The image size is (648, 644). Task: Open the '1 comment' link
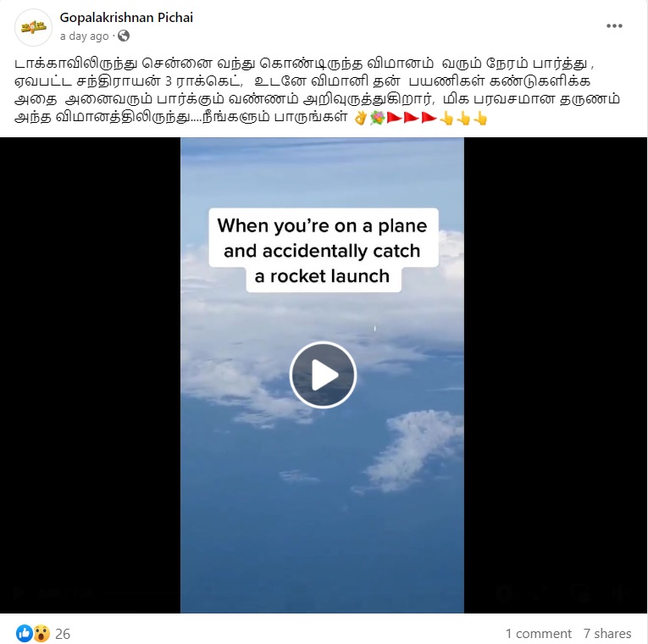(x=539, y=633)
